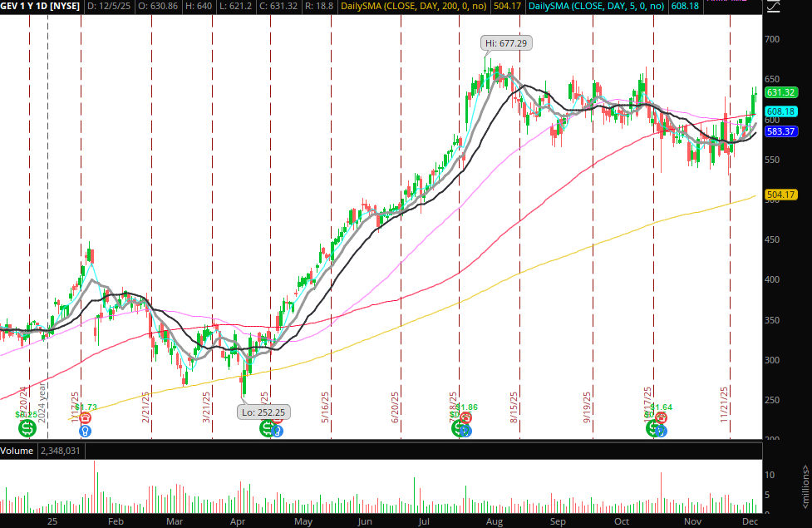This screenshot has width=812, height=528.
Task: Click the yellow 504.17 SMA price tag
Action: coord(781,195)
